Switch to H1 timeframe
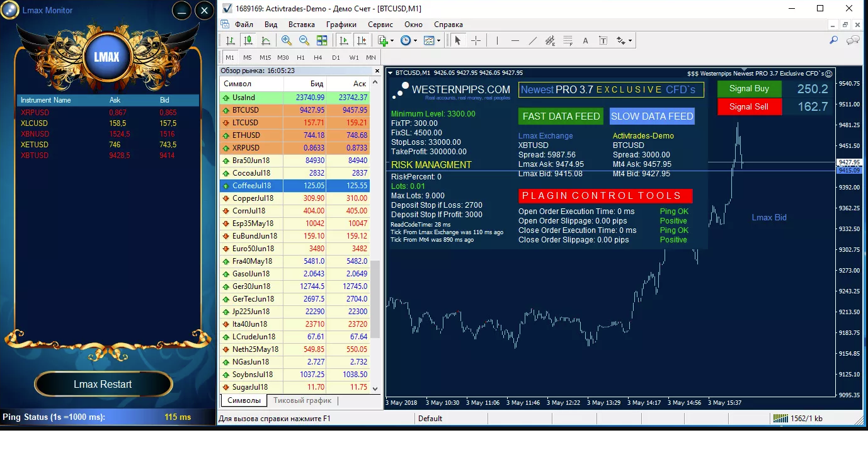The width and height of the screenshot is (868, 469). [300, 57]
